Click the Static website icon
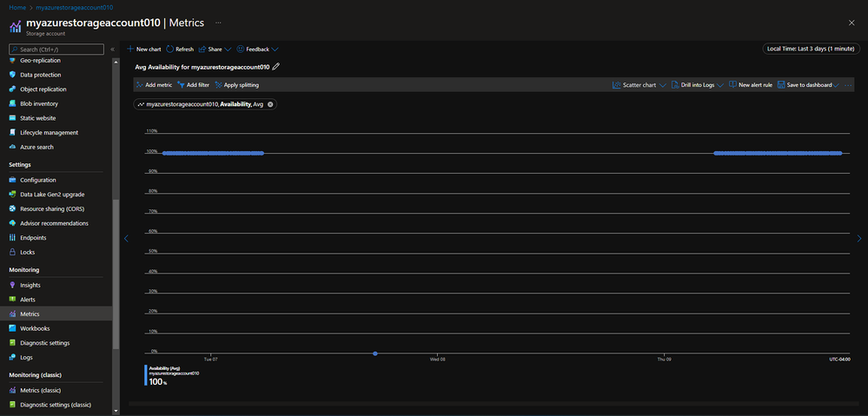 pos(13,118)
